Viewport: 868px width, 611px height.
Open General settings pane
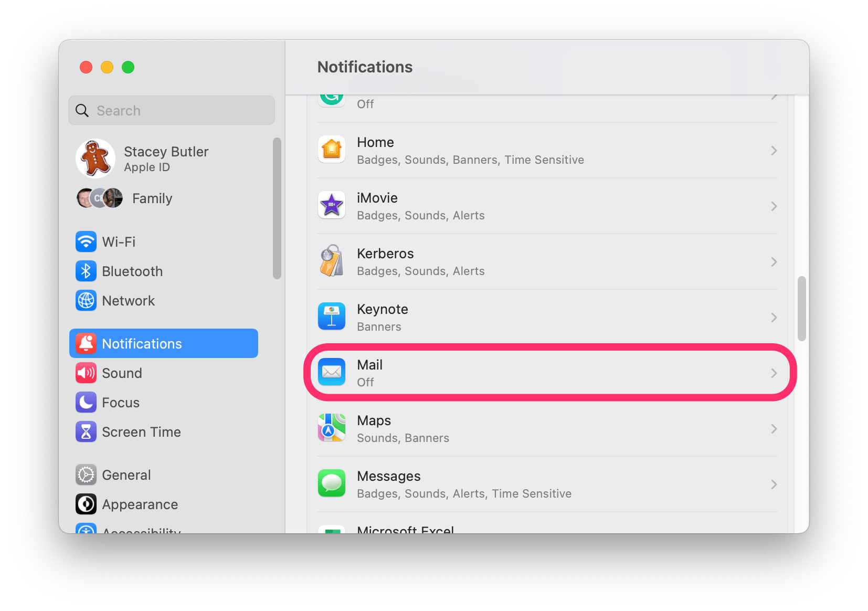(x=164, y=475)
